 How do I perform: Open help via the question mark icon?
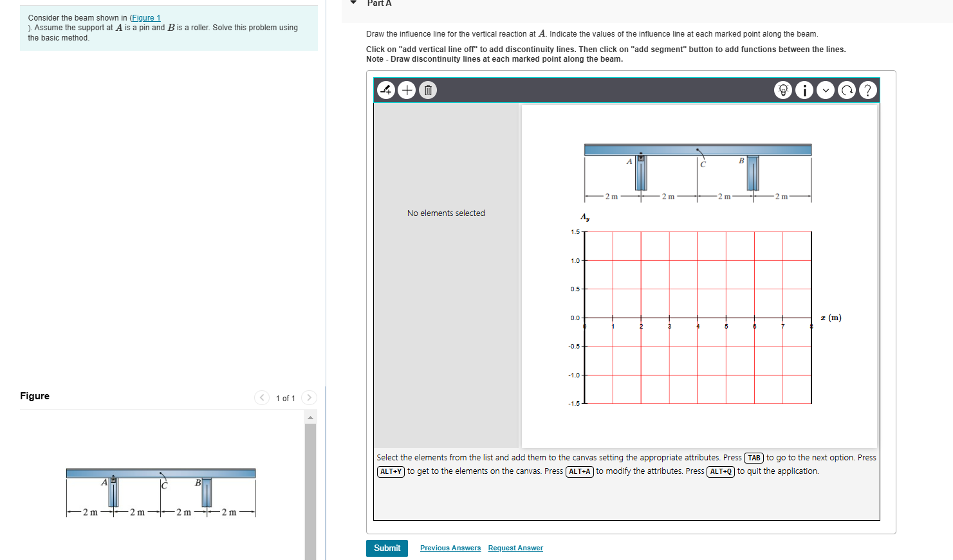coord(868,90)
